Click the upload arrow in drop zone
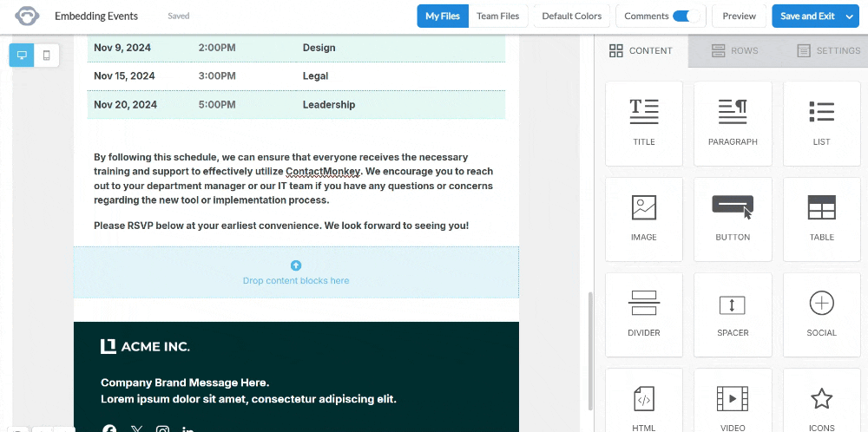Image resolution: width=868 pixels, height=432 pixels. tap(296, 266)
